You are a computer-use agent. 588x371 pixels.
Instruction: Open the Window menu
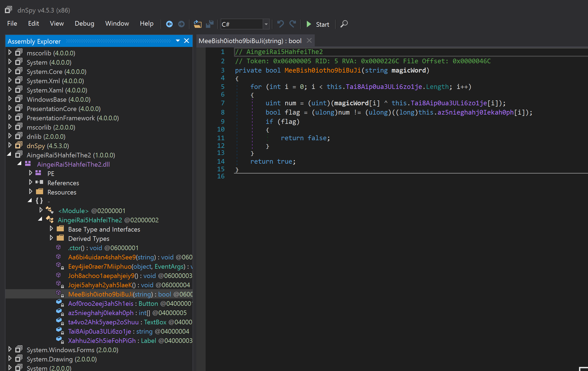tap(117, 24)
